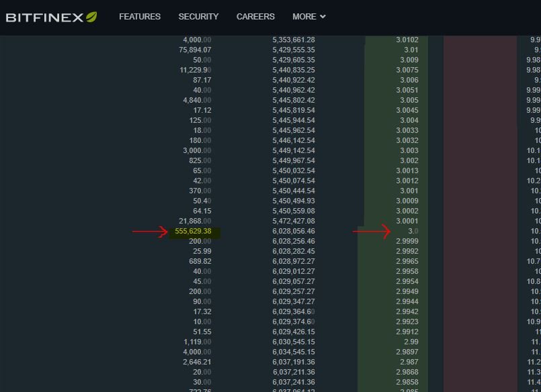
Task: Select the bid price 3.0002
Action: point(407,211)
